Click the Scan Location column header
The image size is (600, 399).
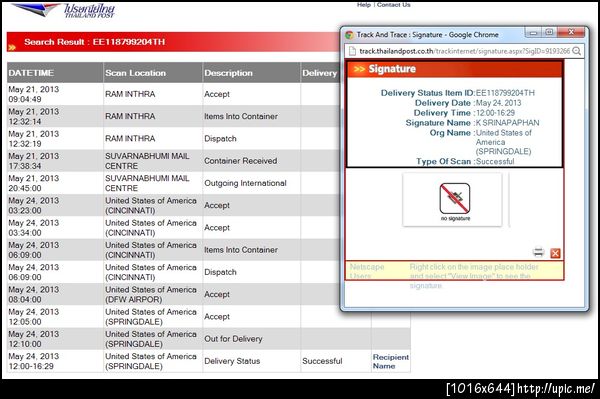click(x=153, y=73)
